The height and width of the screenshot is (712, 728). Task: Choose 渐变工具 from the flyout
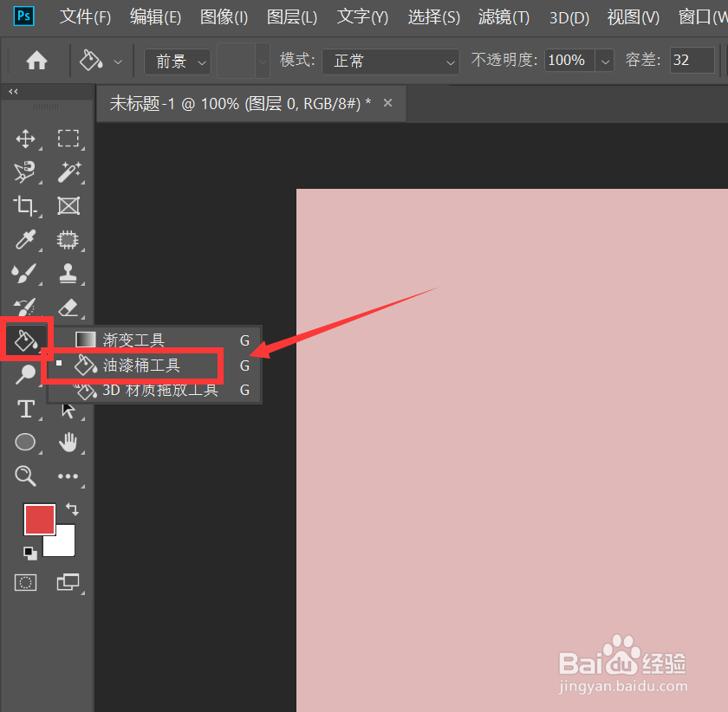click(154, 340)
